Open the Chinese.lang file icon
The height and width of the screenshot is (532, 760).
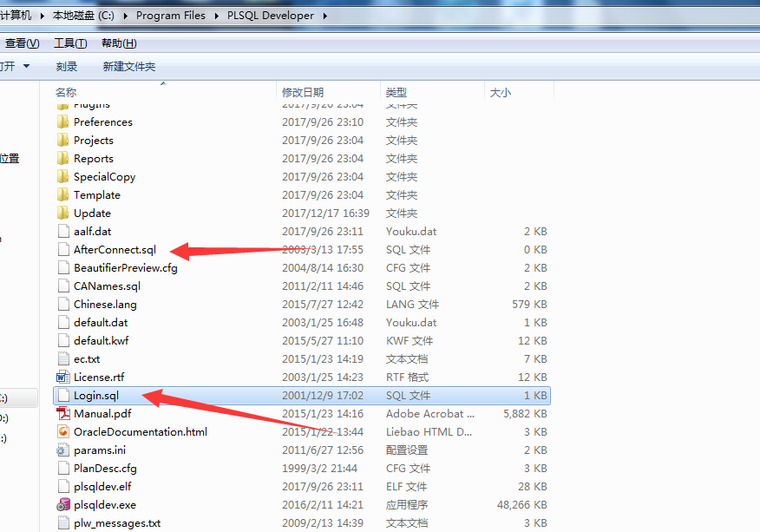click(x=63, y=304)
